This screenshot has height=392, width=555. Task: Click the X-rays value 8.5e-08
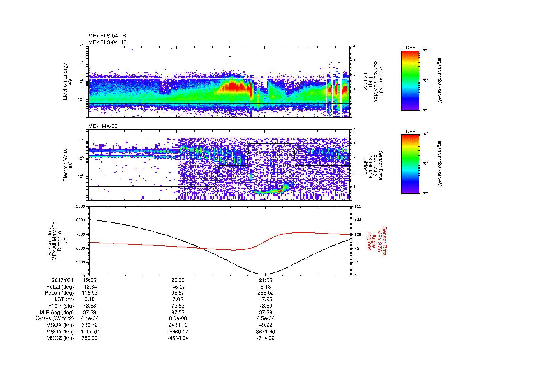[x=266, y=318]
